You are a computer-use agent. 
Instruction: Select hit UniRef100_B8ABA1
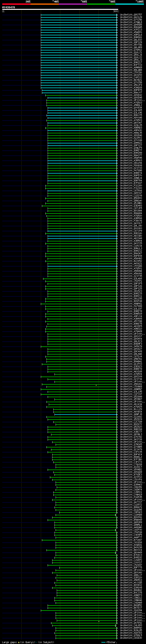[131, 361]
